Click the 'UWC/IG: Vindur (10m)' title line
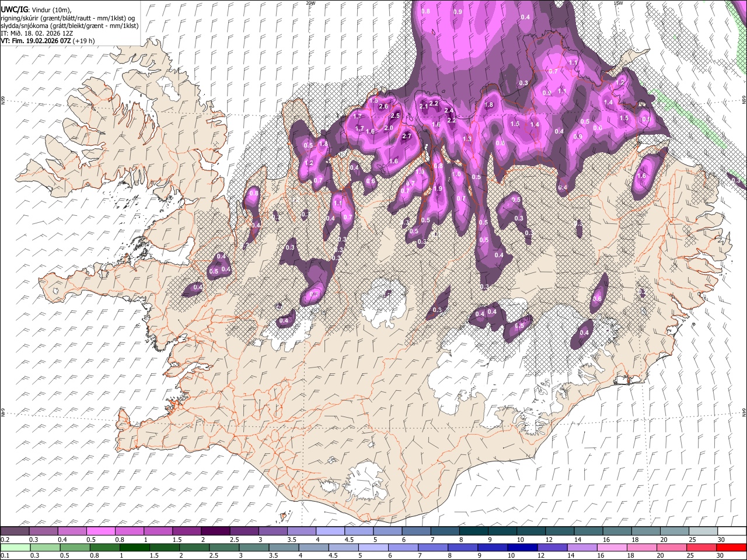Image resolution: width=747 pixels, height=560 pixels. [36, 10]
